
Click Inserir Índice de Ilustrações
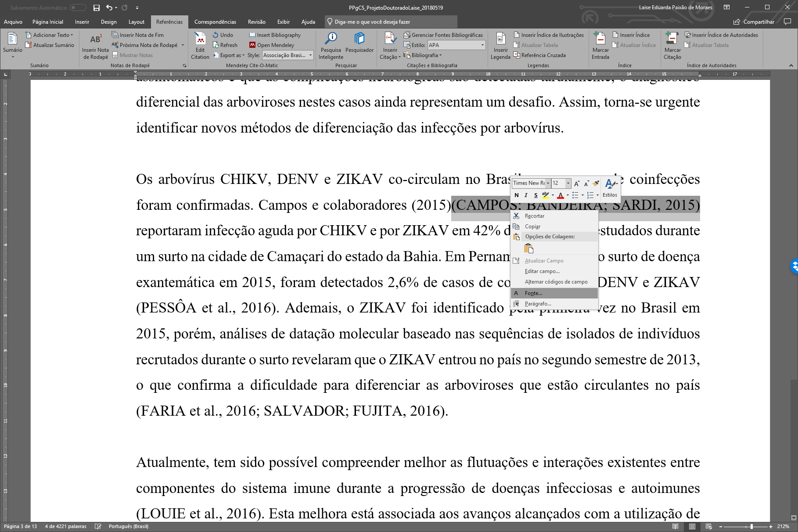click(x=549, y=35)
